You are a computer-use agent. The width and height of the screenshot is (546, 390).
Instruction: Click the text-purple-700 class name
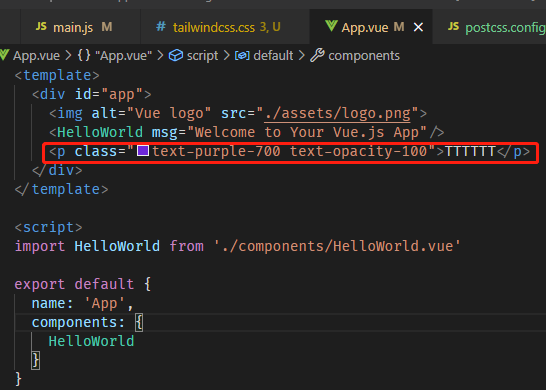pos(216,151)
